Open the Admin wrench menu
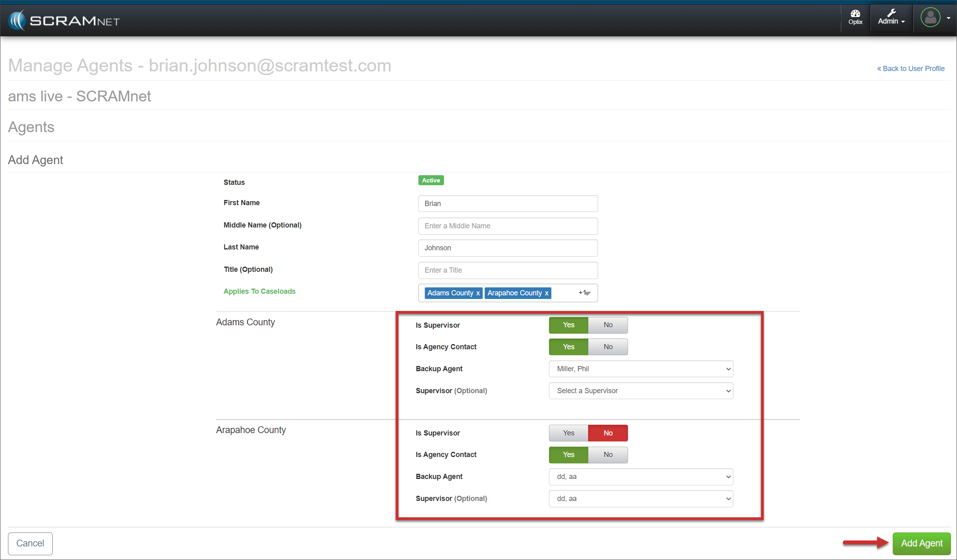Image resolution: width=957 pixels, height=560 pixels. (891, 17)
